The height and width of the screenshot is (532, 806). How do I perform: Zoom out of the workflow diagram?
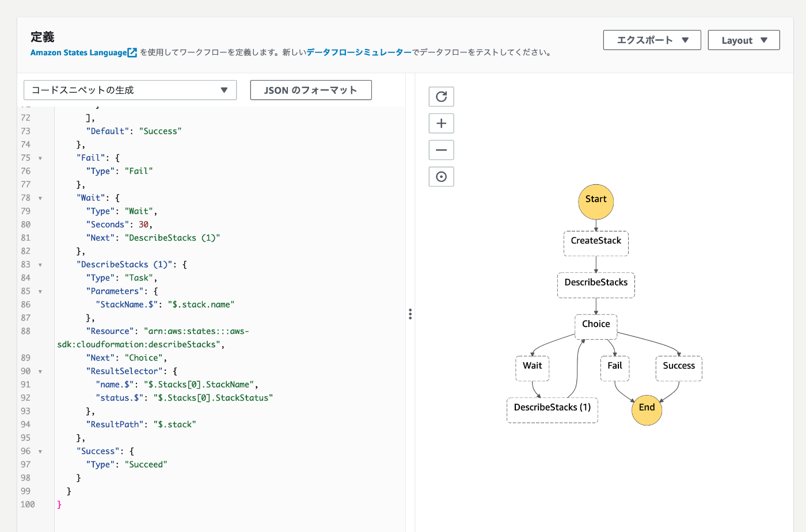coord(441,150)
